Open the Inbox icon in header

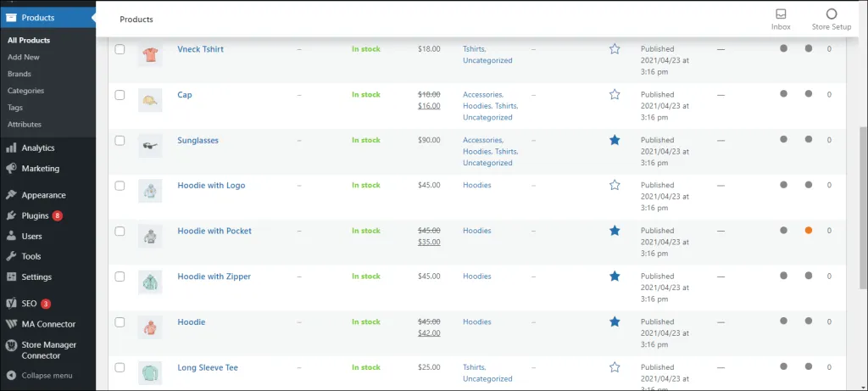[780, 14]
